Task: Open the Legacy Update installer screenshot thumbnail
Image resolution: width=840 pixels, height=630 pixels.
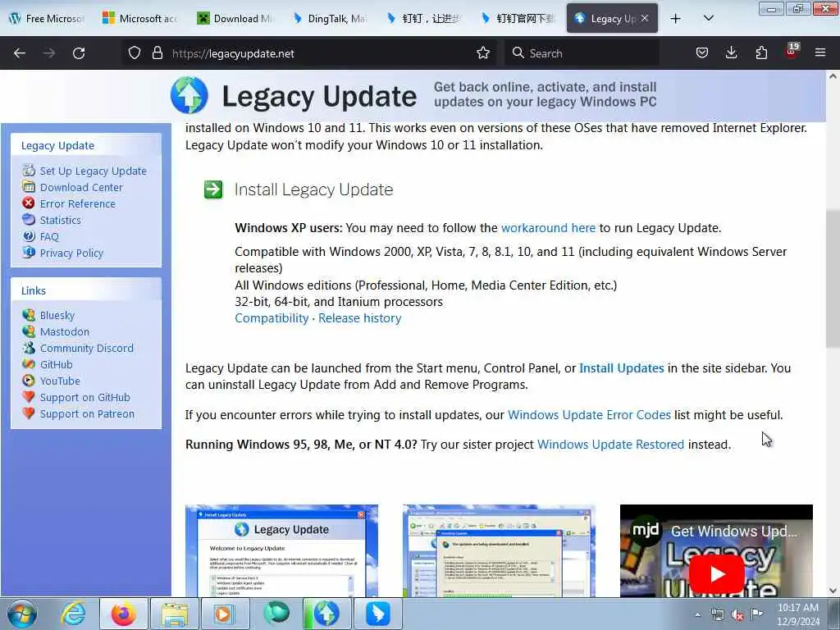Action: tap(282, 550)
